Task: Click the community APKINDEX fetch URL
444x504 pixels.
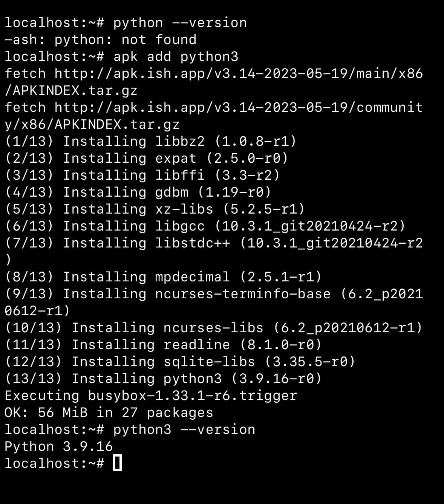Action: [238, 107]
